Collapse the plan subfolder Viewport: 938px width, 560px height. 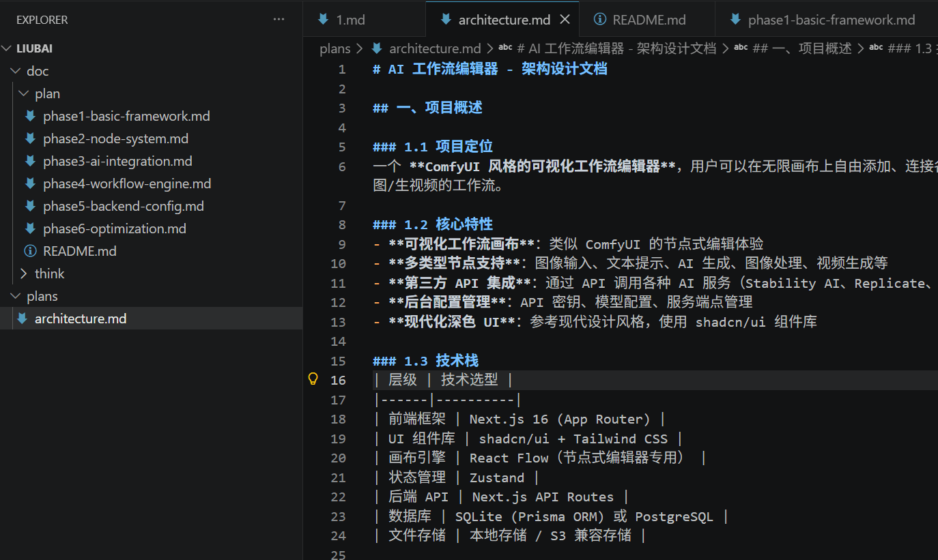pos(24,93)
